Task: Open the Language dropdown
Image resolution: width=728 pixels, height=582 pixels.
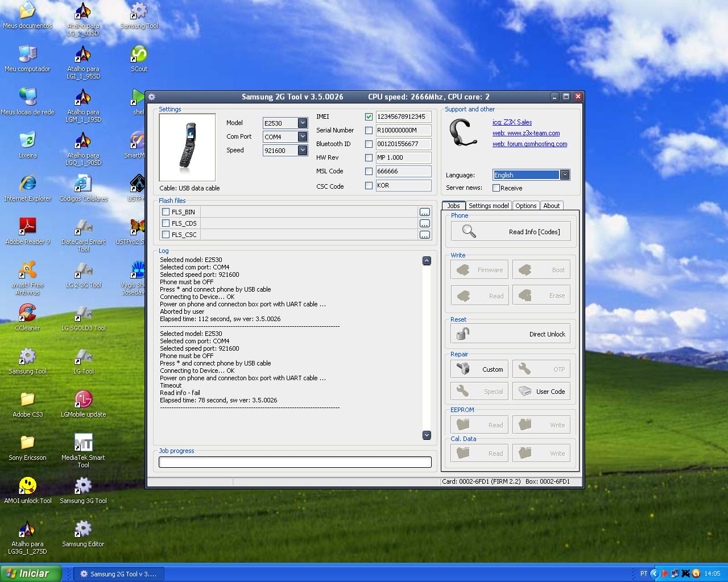Action: (565, 174)
